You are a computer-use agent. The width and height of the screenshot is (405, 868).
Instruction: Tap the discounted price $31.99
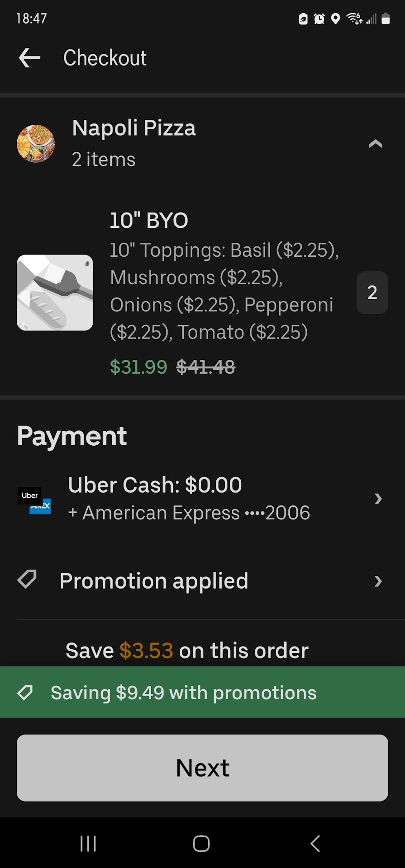click(x=138, y=367)
